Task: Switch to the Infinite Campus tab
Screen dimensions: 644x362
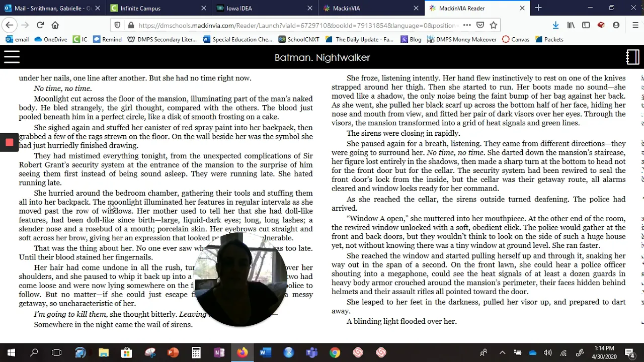Action: pyautogui.click(x=158, y=8)
